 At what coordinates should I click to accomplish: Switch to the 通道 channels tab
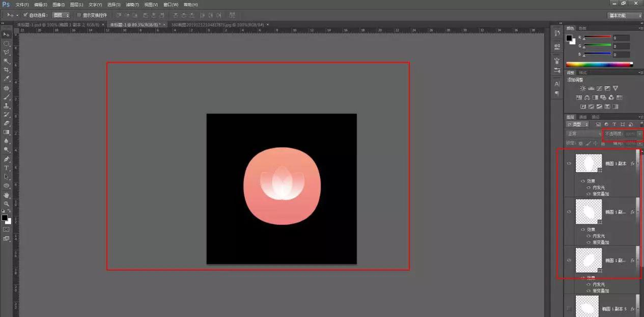point(583,117)
